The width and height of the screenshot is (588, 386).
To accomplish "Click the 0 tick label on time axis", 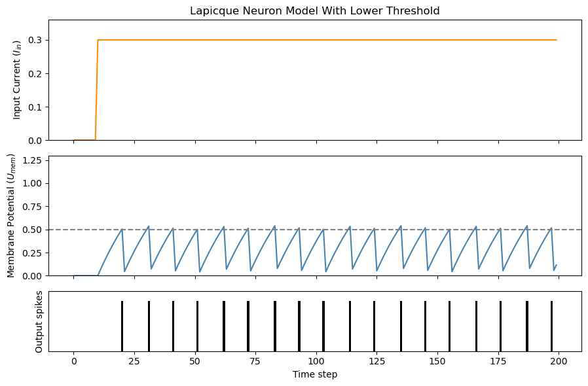I will click(x=73, y=361).
